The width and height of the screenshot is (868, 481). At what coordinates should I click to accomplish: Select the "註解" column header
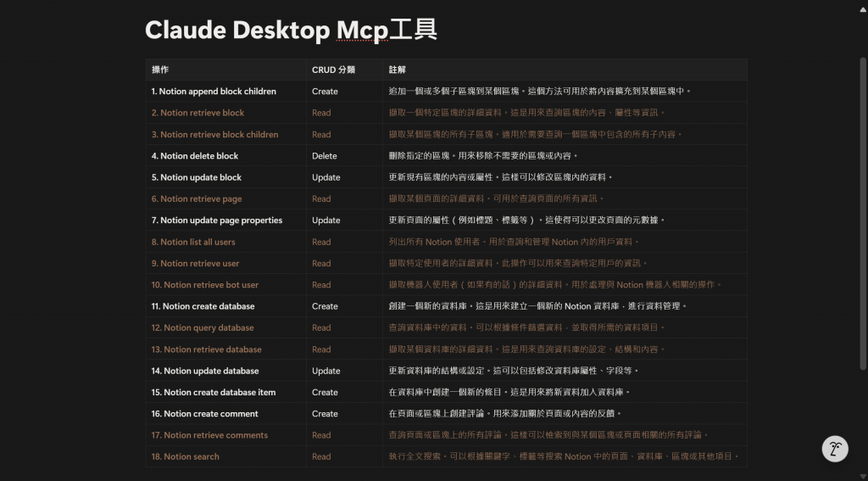565,70
